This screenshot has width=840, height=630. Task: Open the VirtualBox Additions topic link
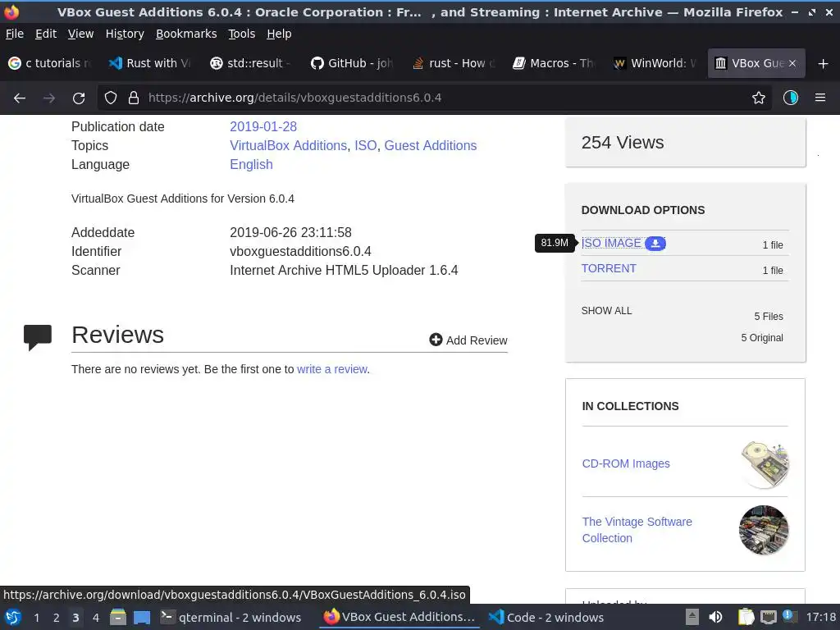click(288, 145)
